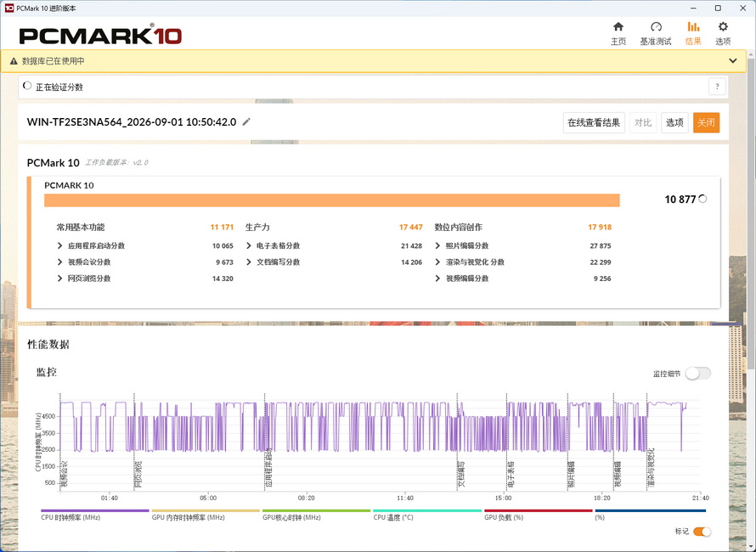Click the 电子表格 chart marker
The height and width of the screenshot is (552, 756).
click(511, 473)
